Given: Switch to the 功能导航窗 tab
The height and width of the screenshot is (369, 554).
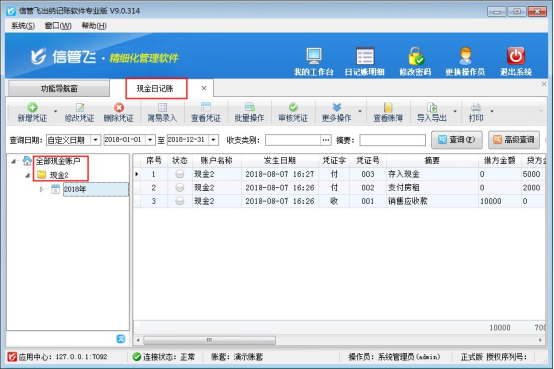Looking at the screenshot, I should pyautogui.click(x=59, y=88).
